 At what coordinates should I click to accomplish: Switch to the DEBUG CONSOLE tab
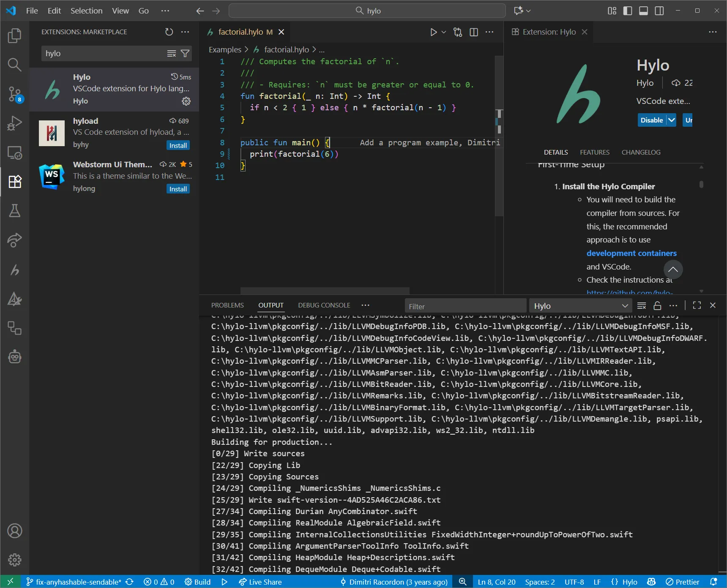tap(324, 305)
